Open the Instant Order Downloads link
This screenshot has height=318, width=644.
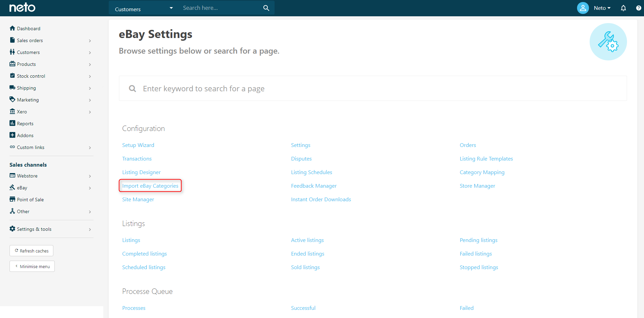(321, 199)
